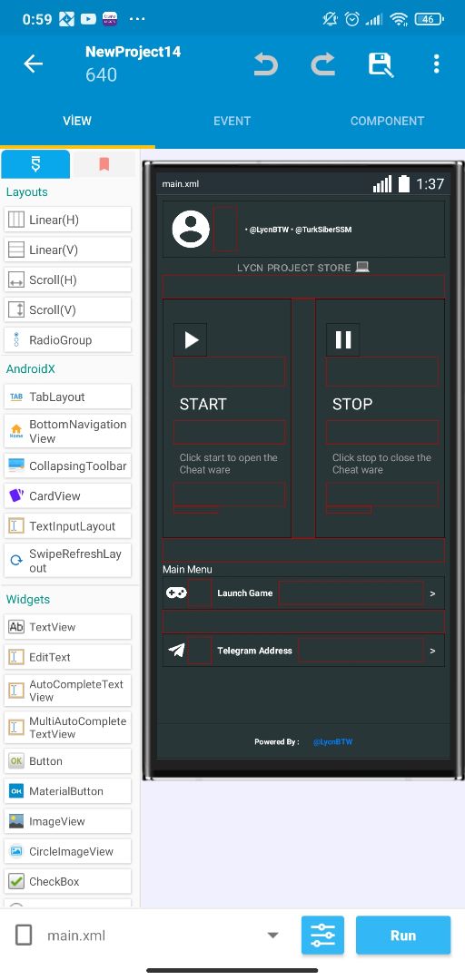
Task: Pick the CollapsingToolbar item
Action: point(67,465)
